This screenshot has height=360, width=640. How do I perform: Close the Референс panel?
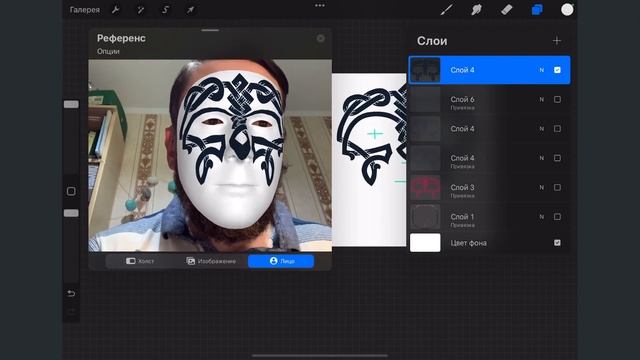point(321,38)
